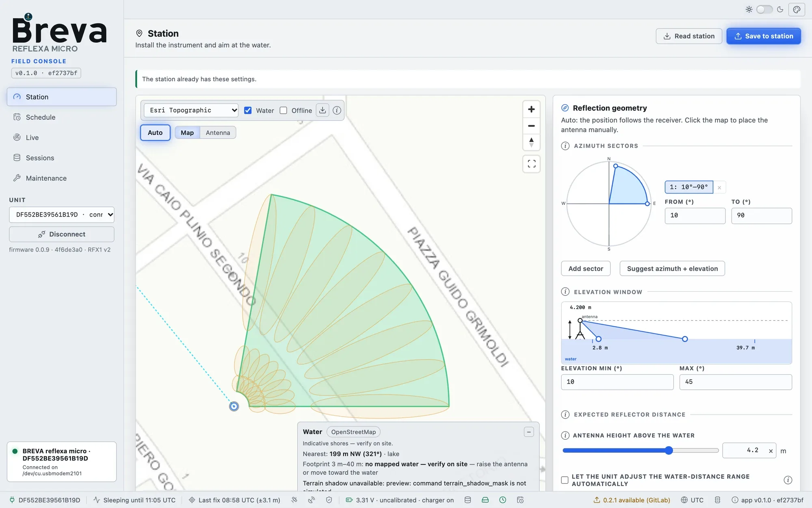812x508 pixels.
Task: Select the Map view tab
Action: coord(187,132)
